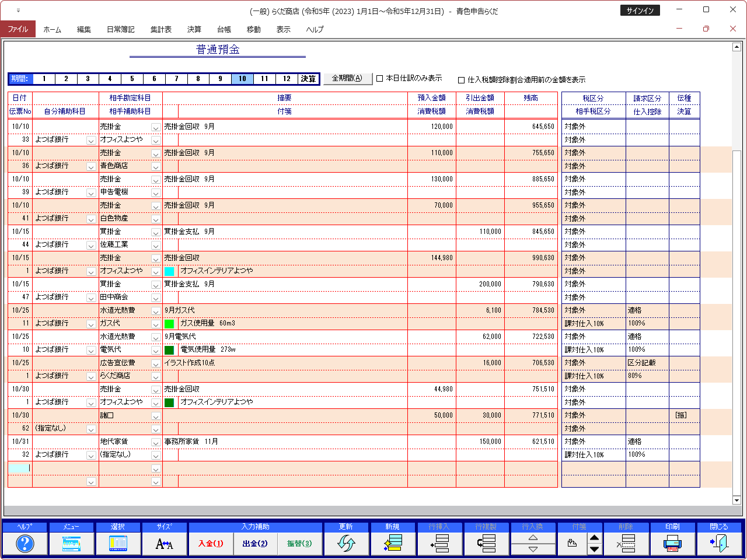Viewport: 747px width, 560px height.
Task: Select period 5 in period bar
Action: point(132,79)
